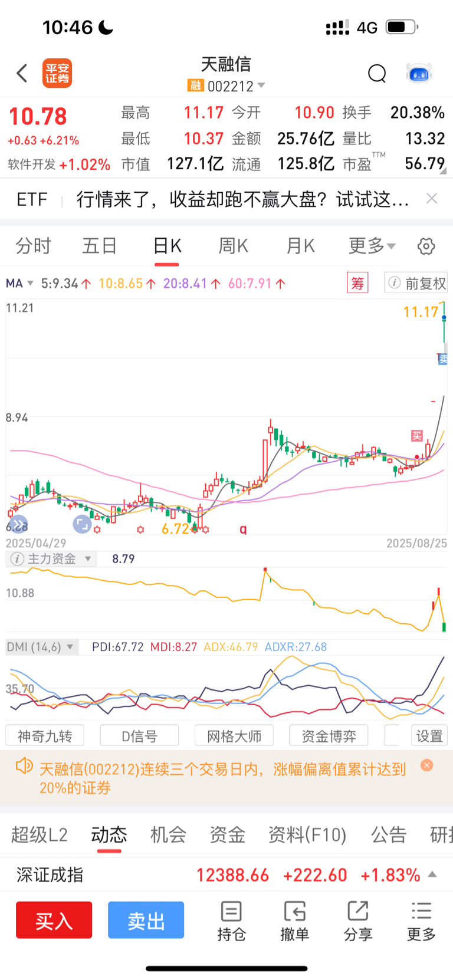Tap the 融 margin badge icon

click(x=195, y=86)
